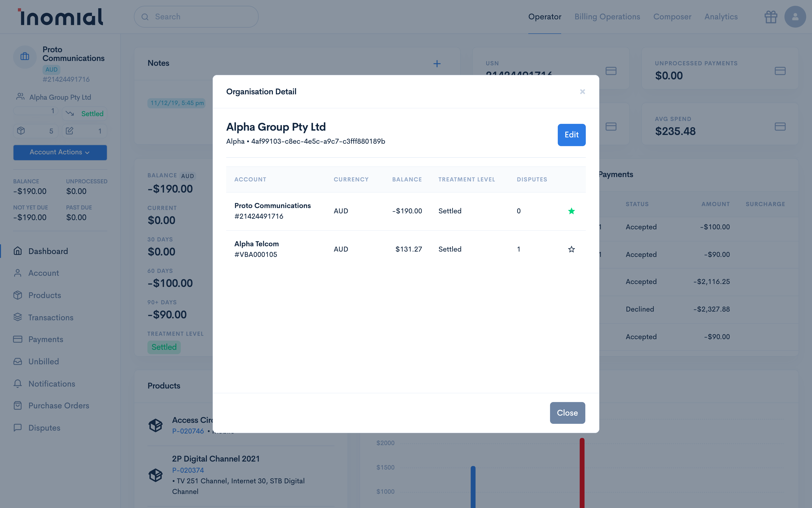Click the gift icon in the header
The image size is (812, 508).
click(x=771, y=17)
